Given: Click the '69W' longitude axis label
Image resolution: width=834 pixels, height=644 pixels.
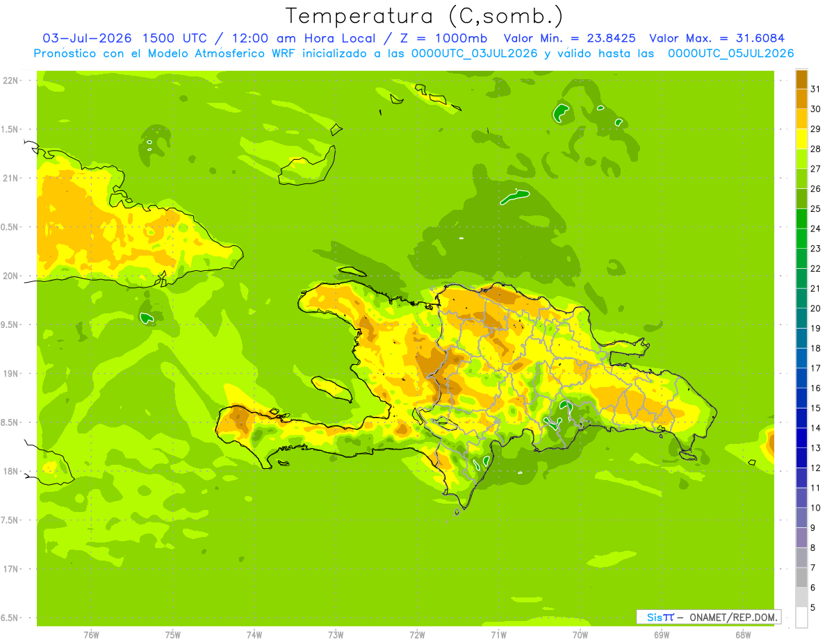Looking at the screenshot, I should click(x=662, y=635).
